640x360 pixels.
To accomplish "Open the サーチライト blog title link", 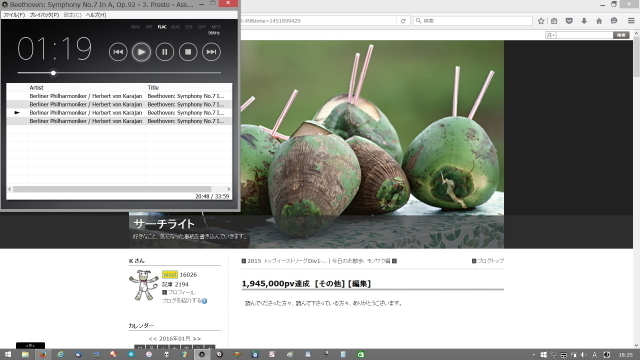I will coord(164,224).
